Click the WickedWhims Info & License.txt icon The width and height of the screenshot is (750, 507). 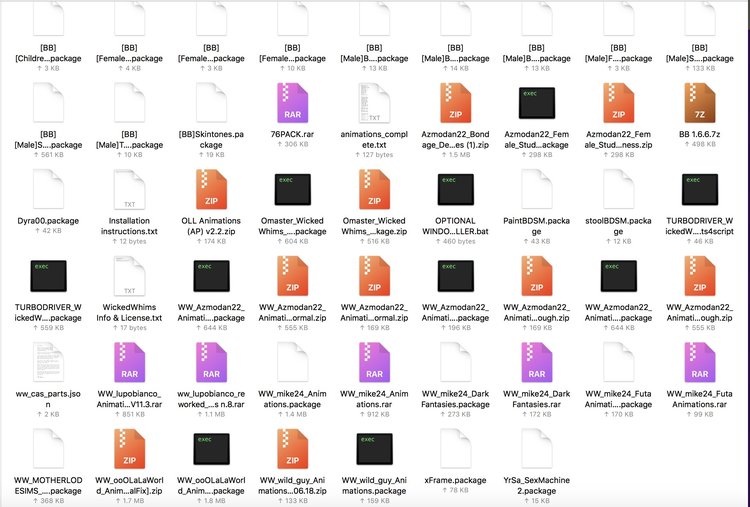(x=130, y=276)
